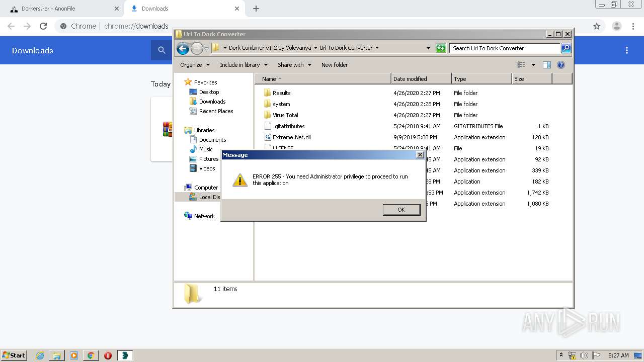
Task: Click the Chrome address bar
Action: 322,26
